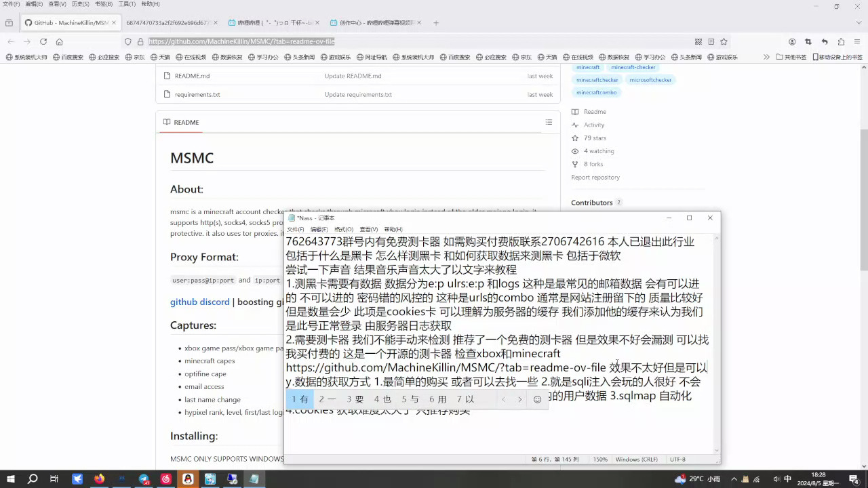This screenshot has width=868, height=488.
Task: Open Notepad's 编辑(E) menu
Action: click(x=319, y=229)
